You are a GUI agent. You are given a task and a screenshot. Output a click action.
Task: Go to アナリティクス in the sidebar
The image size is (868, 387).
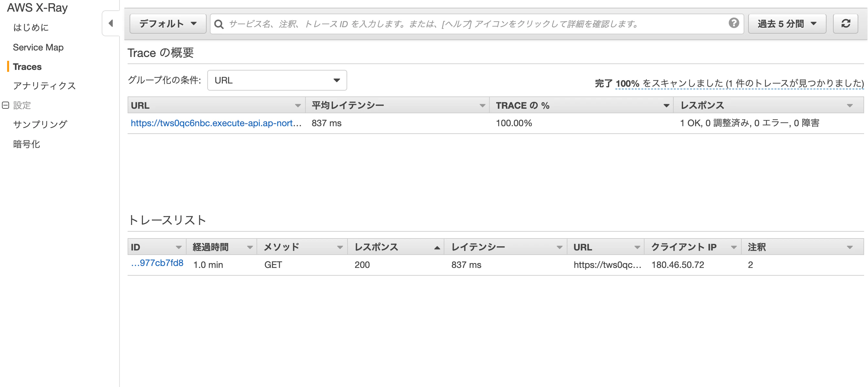(44, 86)
